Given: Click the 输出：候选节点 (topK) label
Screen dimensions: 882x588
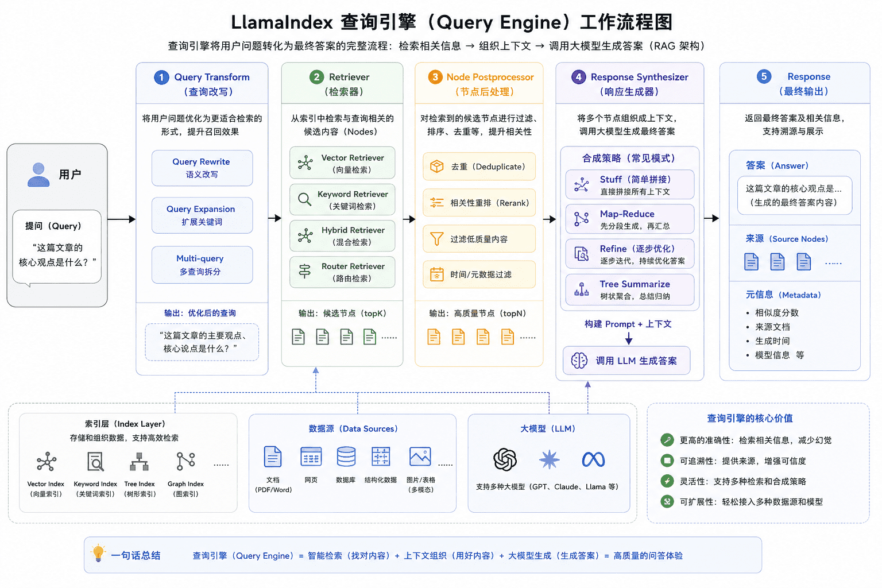Looking at the screenshot, I should 342,313.
